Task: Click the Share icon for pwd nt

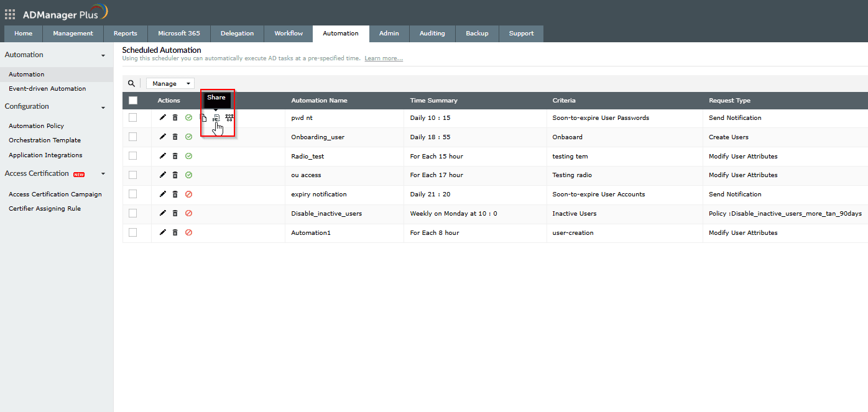Action: 216,117
